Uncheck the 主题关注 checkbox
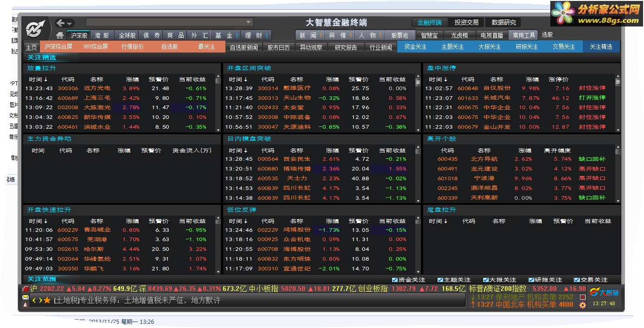The image size is (644, 328). click(x=440, y=280)
